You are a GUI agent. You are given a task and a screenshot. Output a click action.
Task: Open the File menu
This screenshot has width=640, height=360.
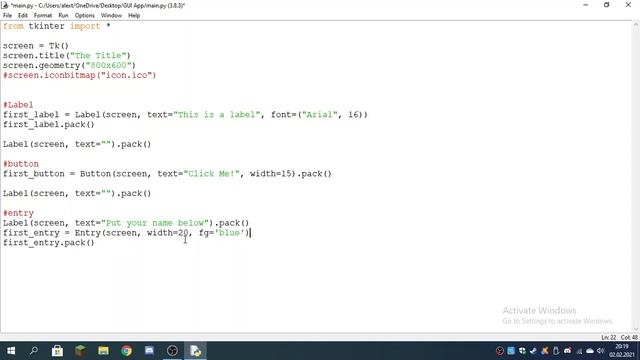click(x=7, y=16)
